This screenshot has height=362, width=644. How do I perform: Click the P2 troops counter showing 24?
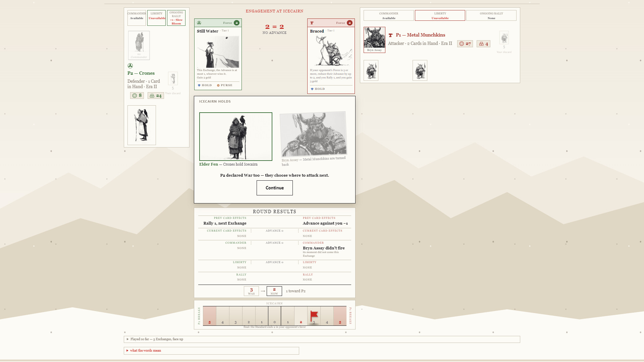(x=156, y=96)
